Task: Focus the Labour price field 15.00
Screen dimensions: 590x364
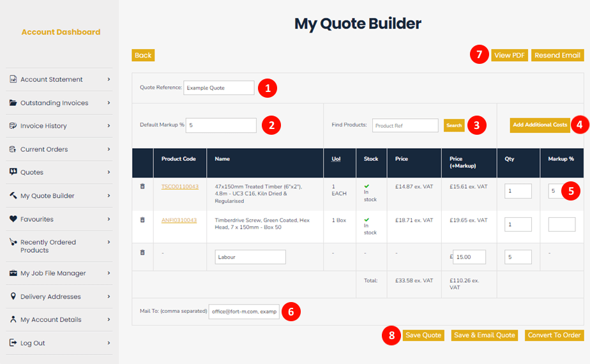Action: (469, 257)
